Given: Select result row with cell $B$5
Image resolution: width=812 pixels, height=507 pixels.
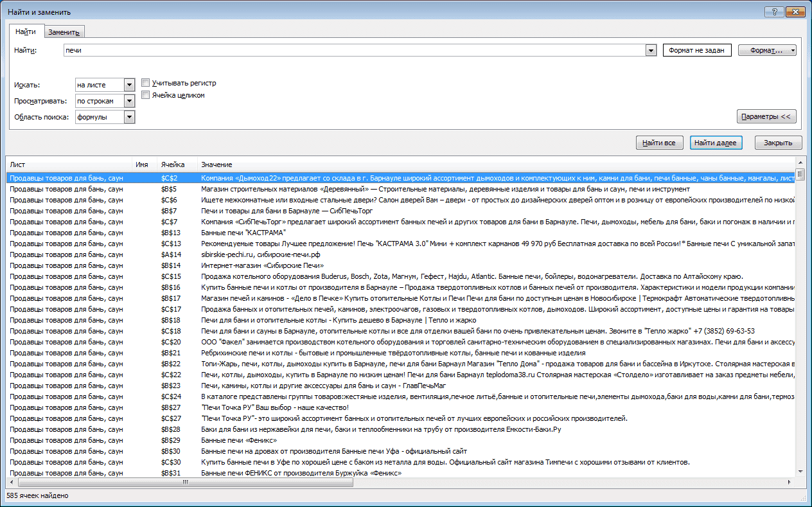Looking at the screenshot, I should point(401,189).
